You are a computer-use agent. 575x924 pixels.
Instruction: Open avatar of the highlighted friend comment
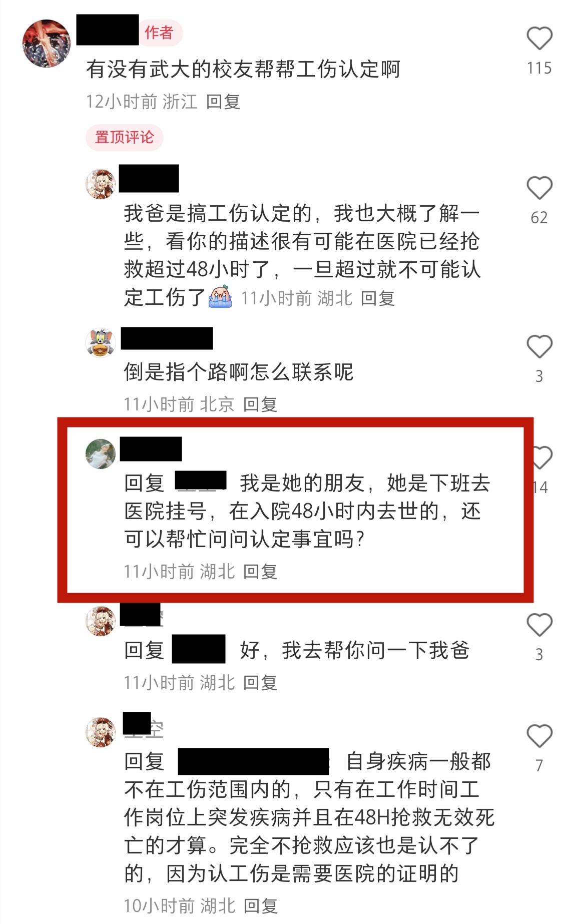coord(101,453)
